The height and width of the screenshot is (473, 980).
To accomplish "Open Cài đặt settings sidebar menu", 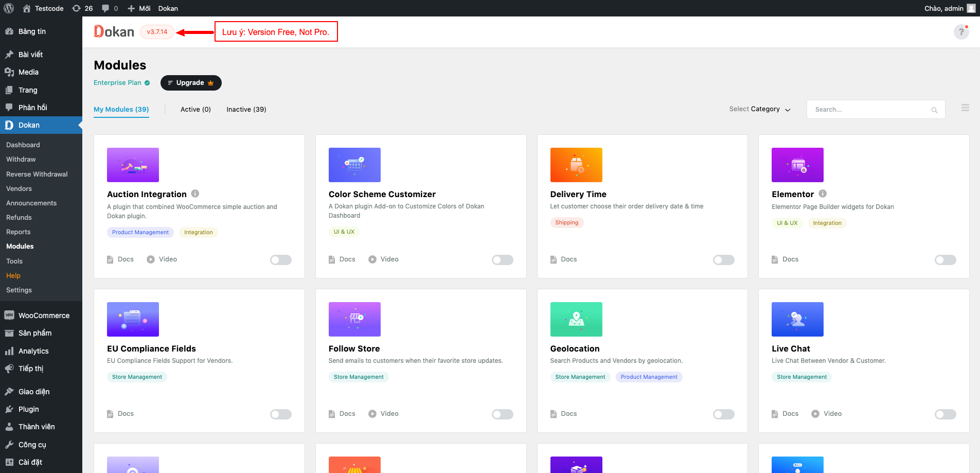I will (x=41, y=462).
